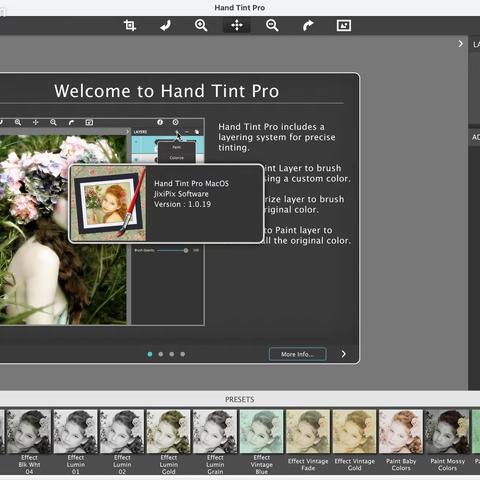480x480 pixels.
Task: Click the flower-crown woman tutorial image
Action: pos(63,229)
